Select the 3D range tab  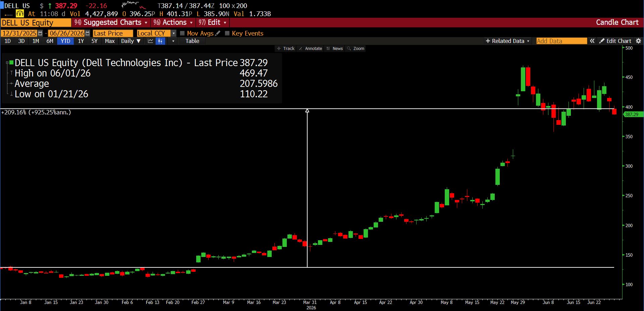21,41
